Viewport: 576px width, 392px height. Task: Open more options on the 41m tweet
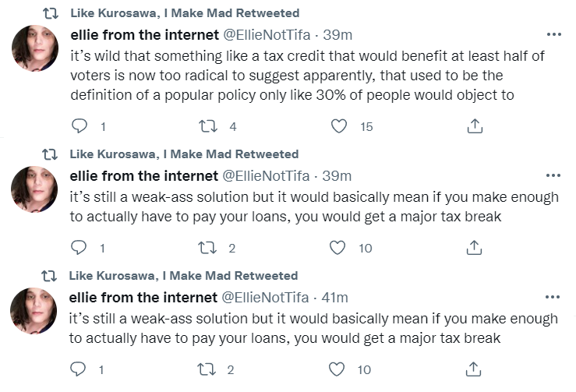553,297
